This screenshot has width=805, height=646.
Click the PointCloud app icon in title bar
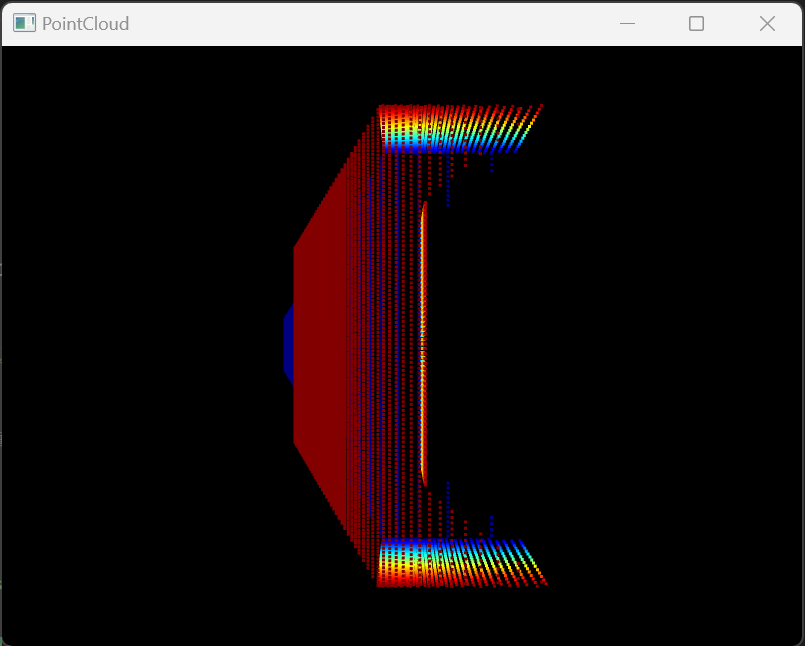click(24, 24)
